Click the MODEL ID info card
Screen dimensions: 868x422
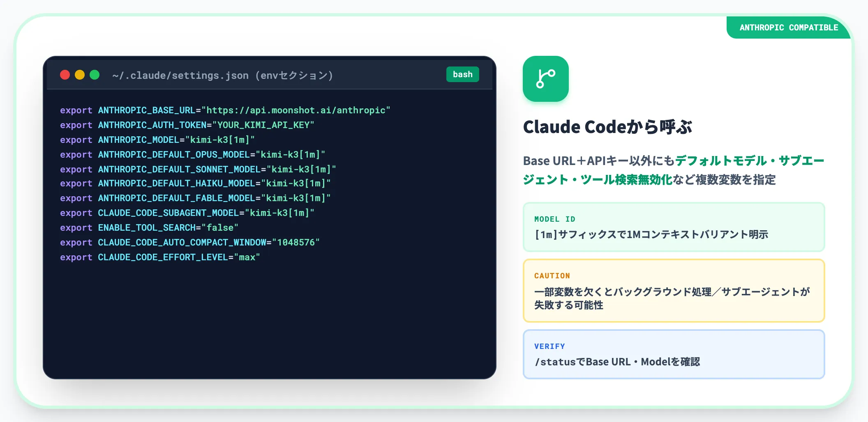(674, 227)
